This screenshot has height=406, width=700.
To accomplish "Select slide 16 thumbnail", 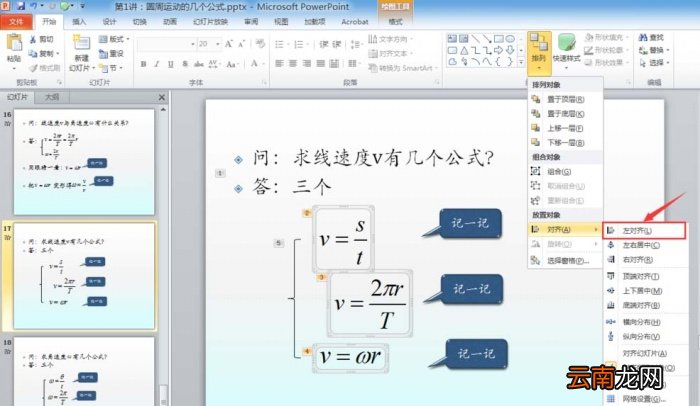I will click(x=84, y=162).
